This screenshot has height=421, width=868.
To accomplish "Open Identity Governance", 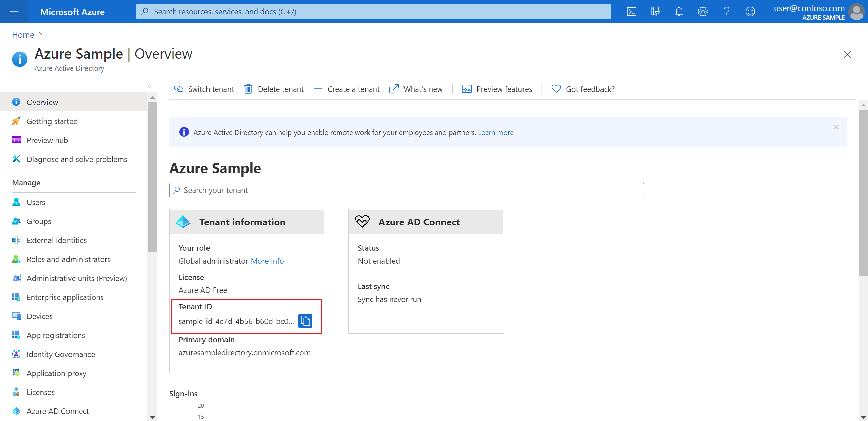I will (74, 354).
